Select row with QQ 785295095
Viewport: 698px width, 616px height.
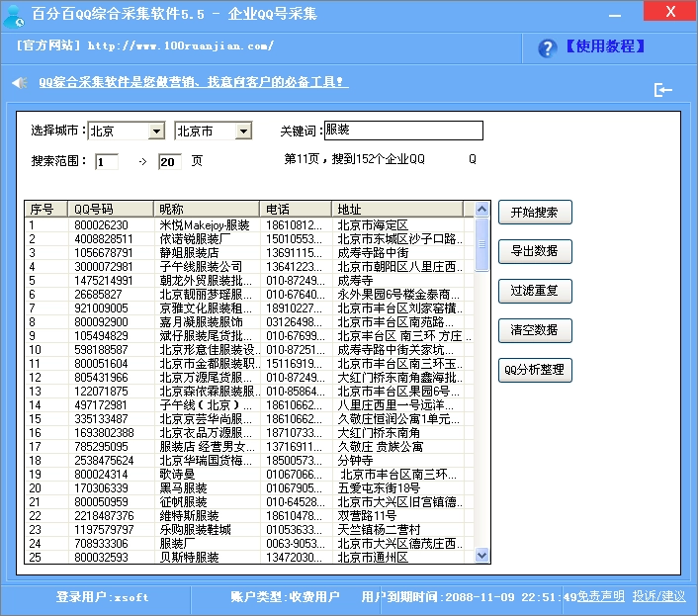(x=249, y=446)
